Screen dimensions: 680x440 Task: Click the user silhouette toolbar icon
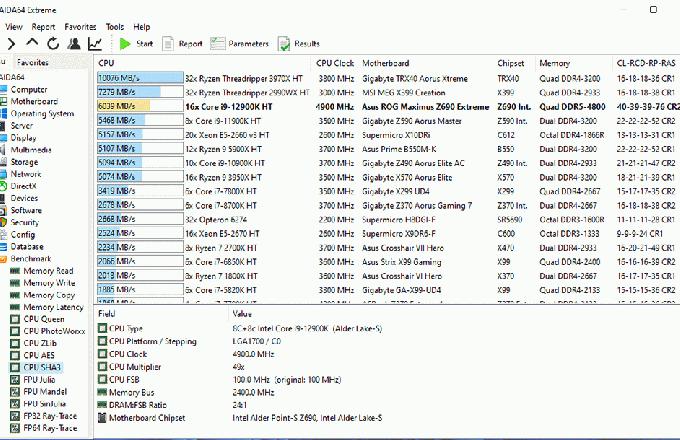tap(73, 44)
